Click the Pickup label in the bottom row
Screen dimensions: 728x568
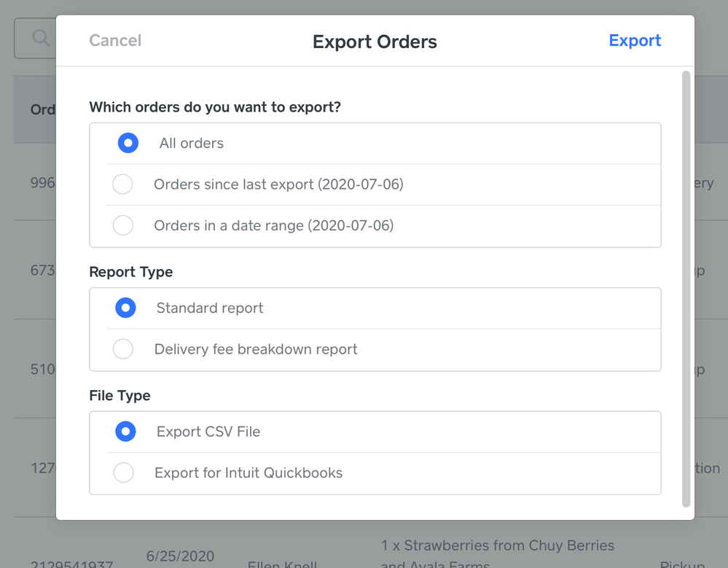[x=681, y=564]
